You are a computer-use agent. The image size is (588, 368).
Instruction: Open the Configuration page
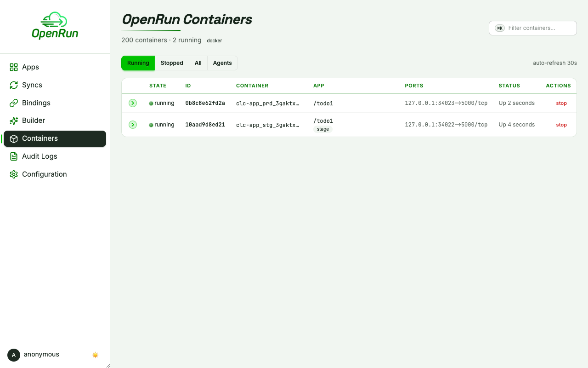55,174
